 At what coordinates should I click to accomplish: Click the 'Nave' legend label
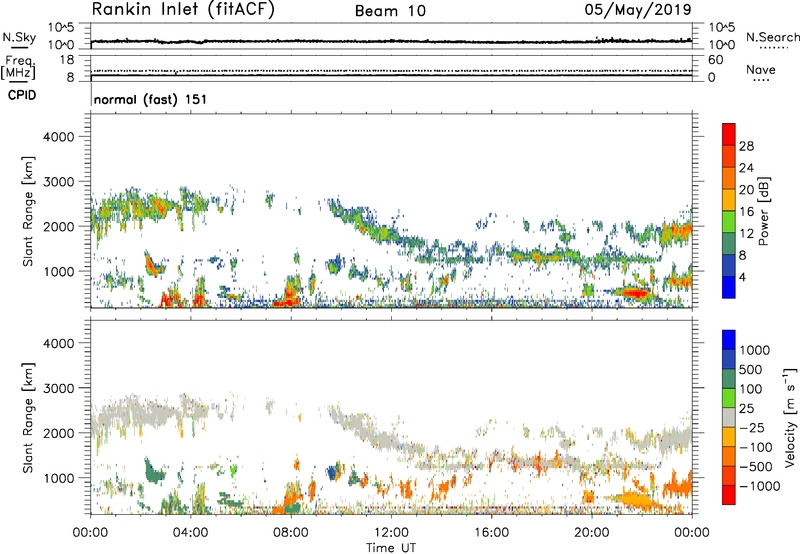761,69
